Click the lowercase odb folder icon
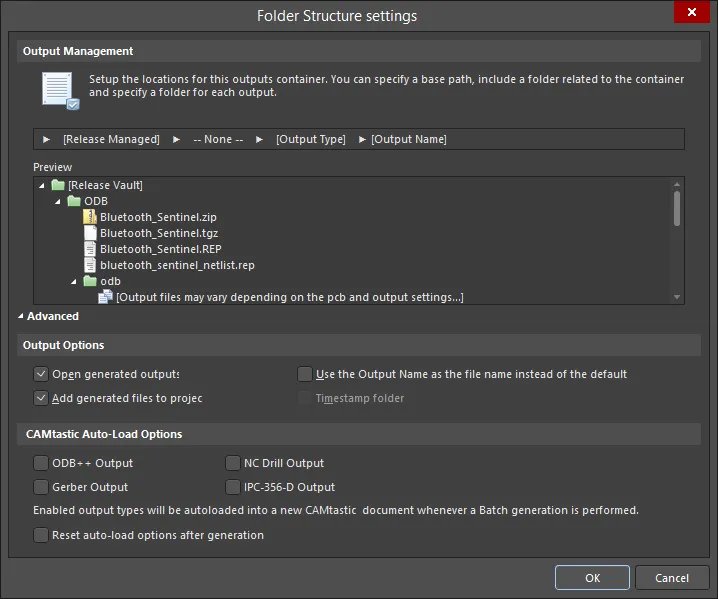The image size is (718, 599). (x=90, y=281)
